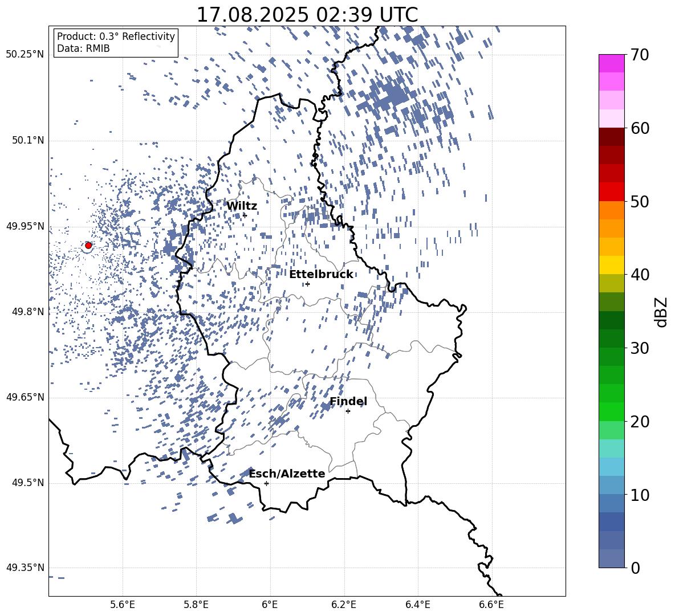This screenshot has height=616, width=675.
Task: Click the red radar site marker
Action: [x=88, y=246]
